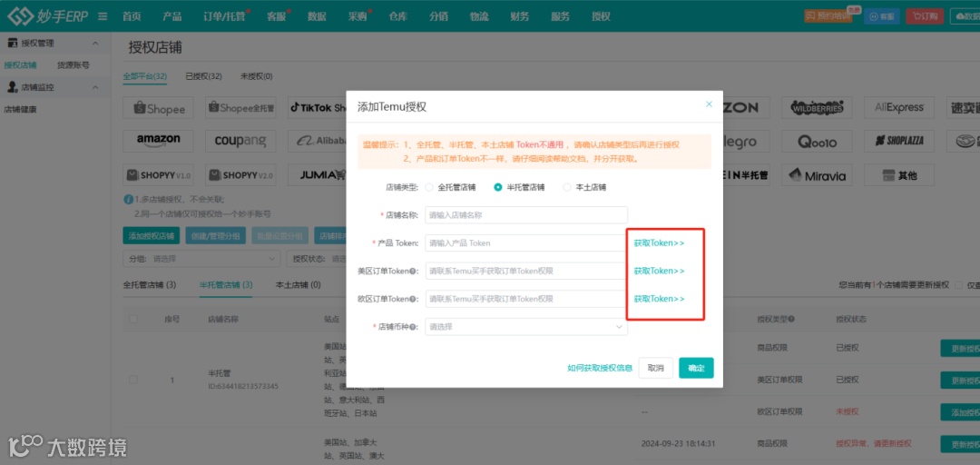Tick the select-all checkbox in table header
This screenshot has height=465, width=980.
click(133, 319)
